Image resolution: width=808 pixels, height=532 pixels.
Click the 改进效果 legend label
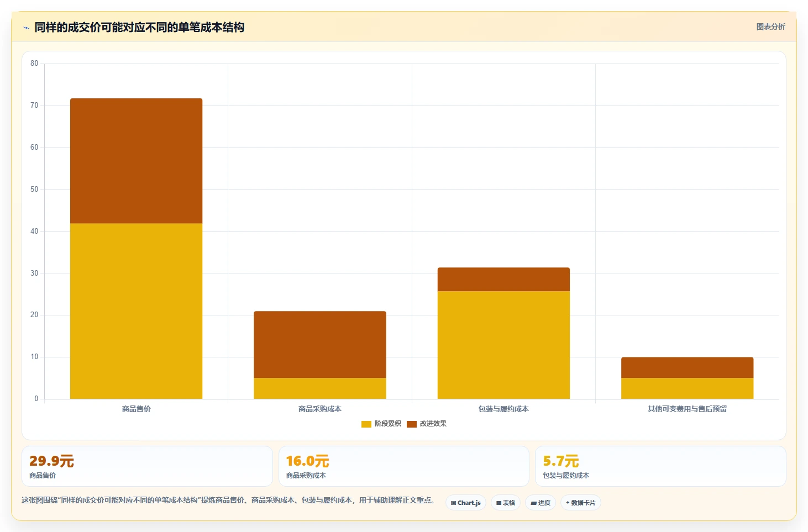433,424
